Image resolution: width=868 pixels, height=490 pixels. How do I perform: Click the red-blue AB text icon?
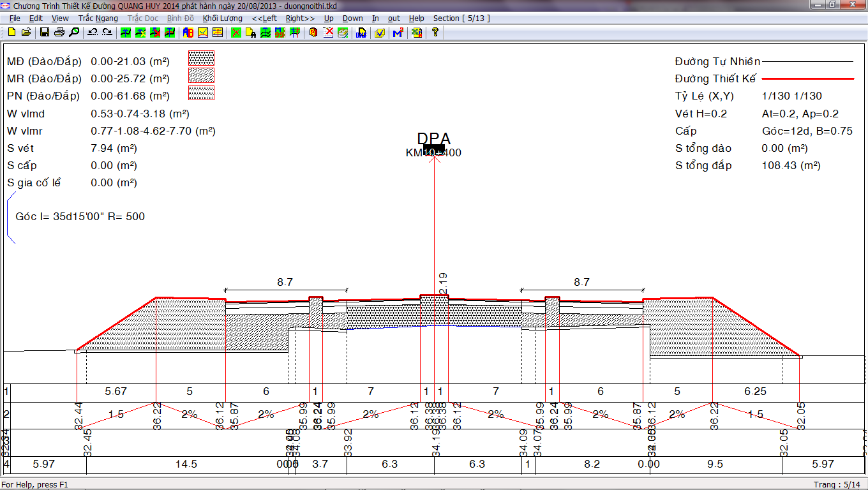pyautogui.click(x=188, y=32)
